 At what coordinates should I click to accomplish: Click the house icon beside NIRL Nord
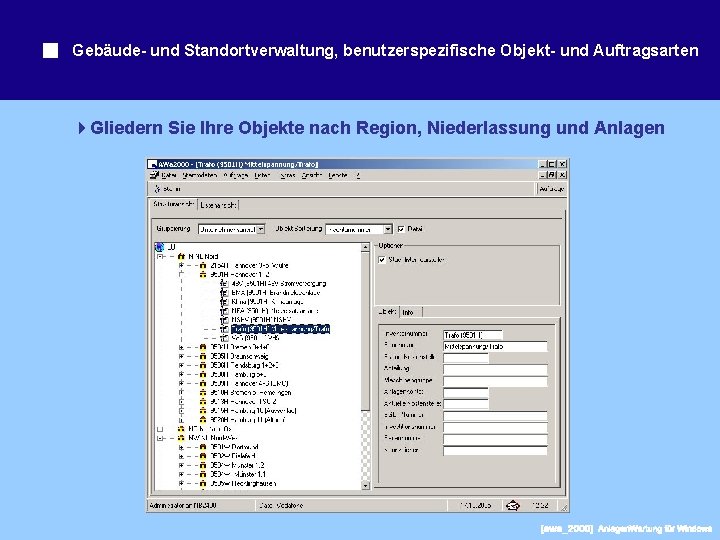click(181, 256)
